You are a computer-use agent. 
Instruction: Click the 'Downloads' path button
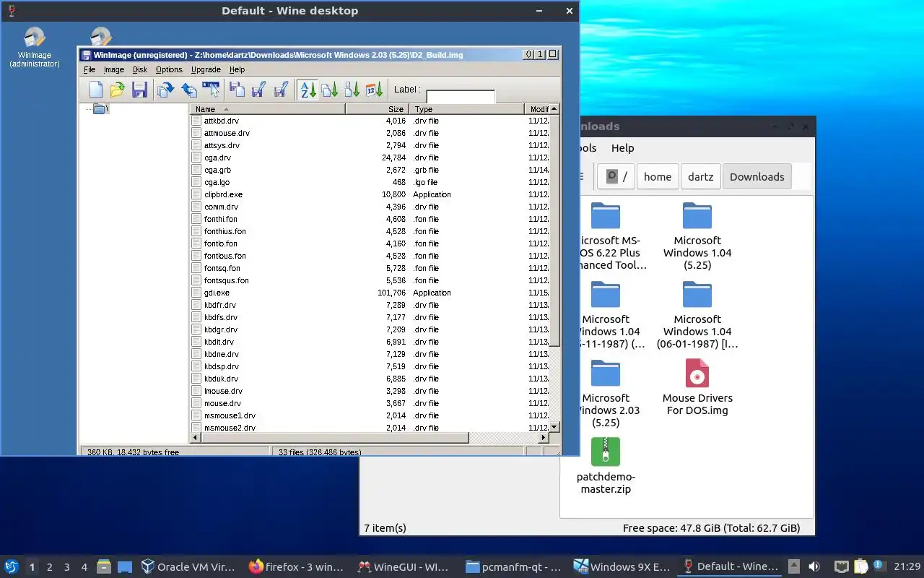click(757, 176)
